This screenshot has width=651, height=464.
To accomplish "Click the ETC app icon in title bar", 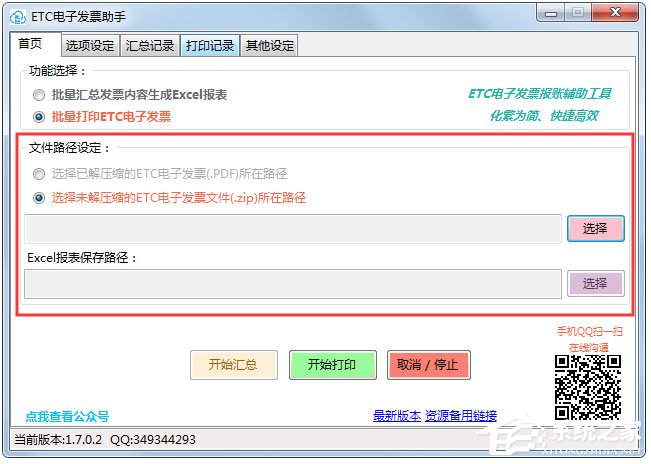I will [x=17, y=17].
